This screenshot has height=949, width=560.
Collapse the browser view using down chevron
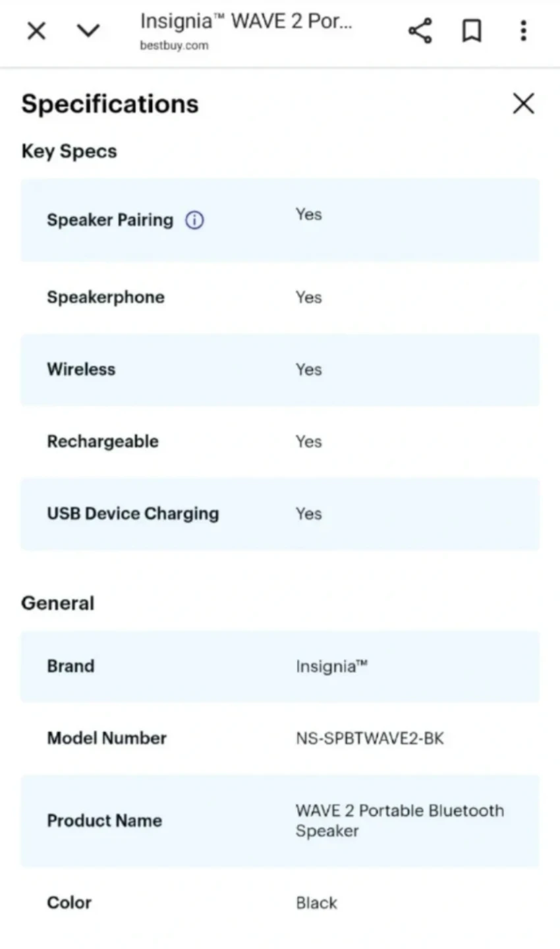coord(88,30)
